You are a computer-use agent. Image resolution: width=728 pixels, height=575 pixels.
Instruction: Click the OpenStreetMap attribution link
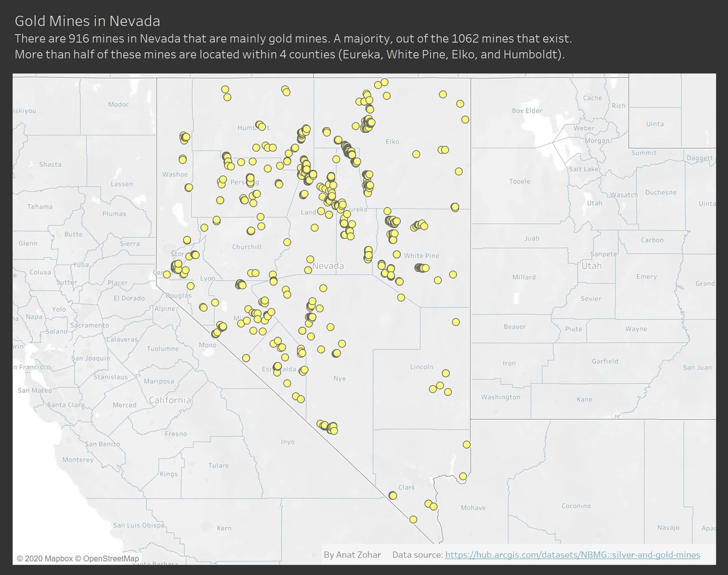[x=110, y=559]
